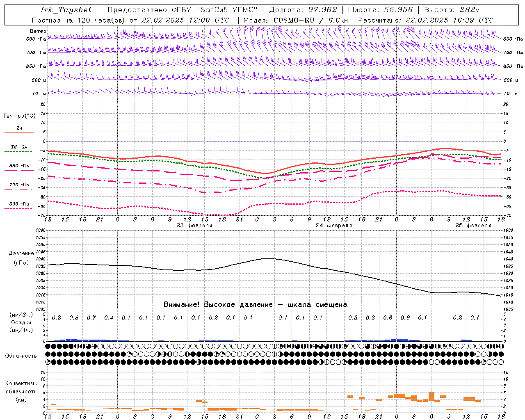The height and width of the screenshot is (420, 525).
Task: Click the 'Тем-ра(°C)' temperature label
Action: click(19, 116)
